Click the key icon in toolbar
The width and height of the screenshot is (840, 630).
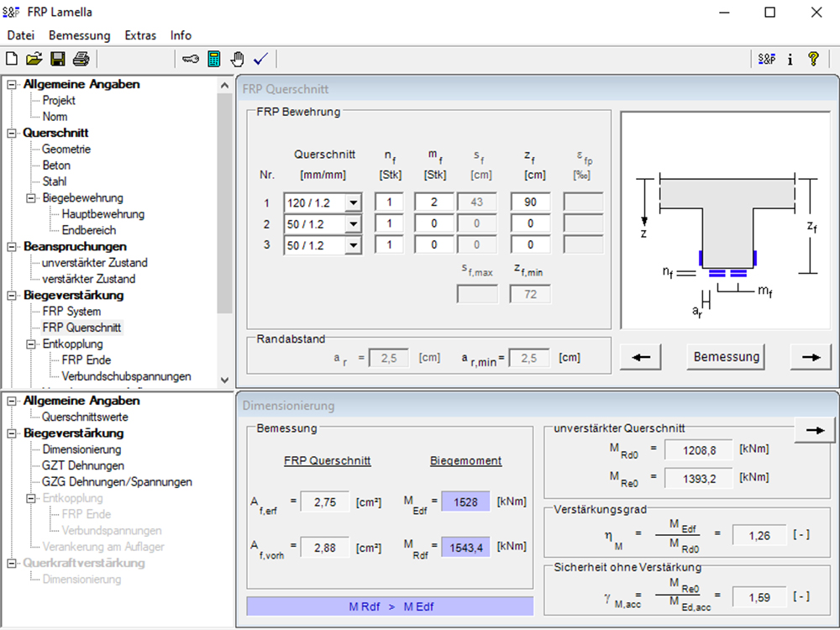190,59
